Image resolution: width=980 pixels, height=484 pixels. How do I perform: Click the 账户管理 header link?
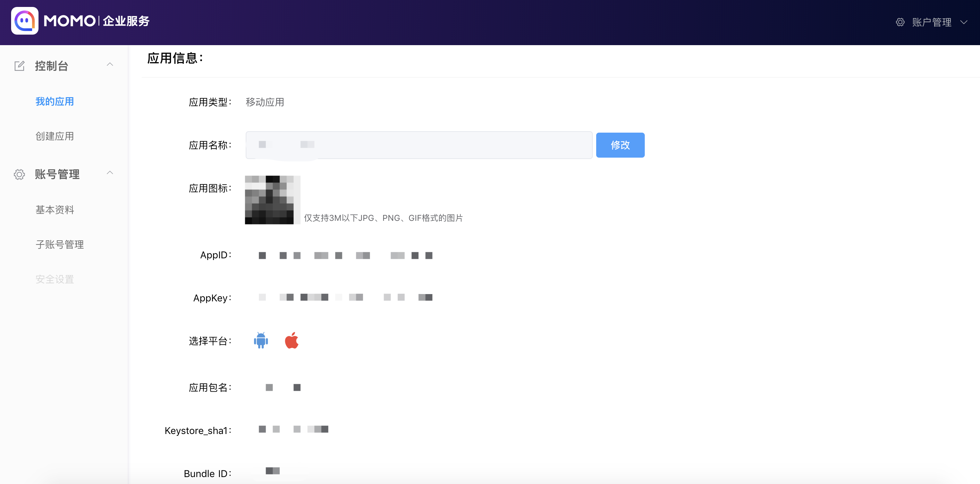pos(932,22)
